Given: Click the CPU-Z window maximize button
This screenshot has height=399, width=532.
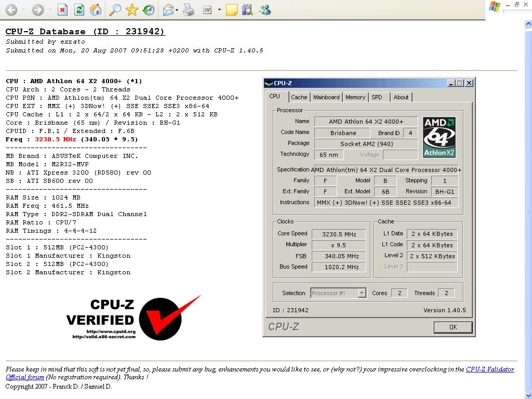Looking at the screenshot, I should pos(460,83).
